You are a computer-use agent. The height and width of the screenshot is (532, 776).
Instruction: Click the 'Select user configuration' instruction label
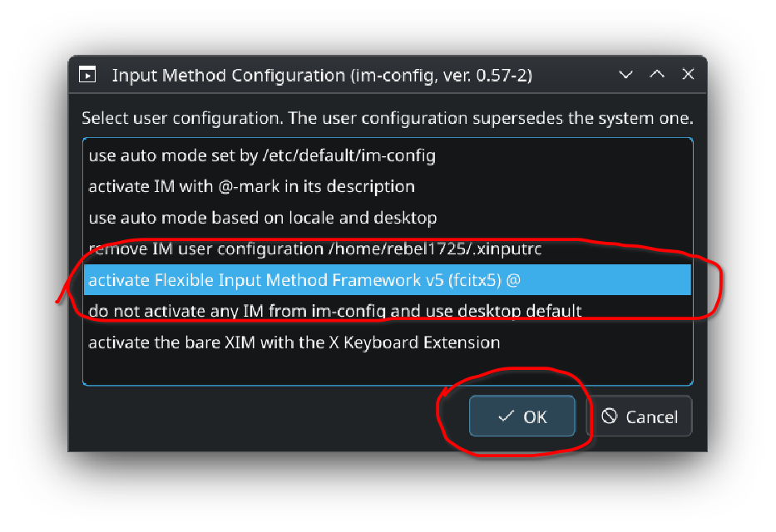pos(387,118)
